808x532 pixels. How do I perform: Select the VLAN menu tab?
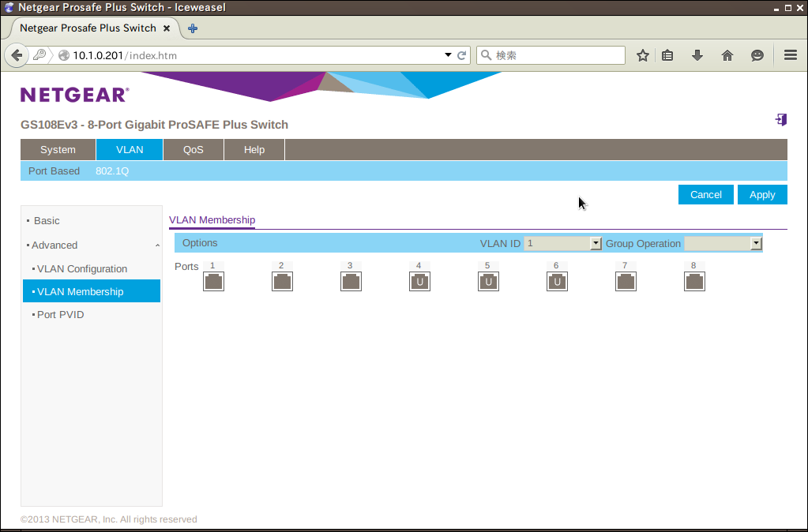(130, 150)
